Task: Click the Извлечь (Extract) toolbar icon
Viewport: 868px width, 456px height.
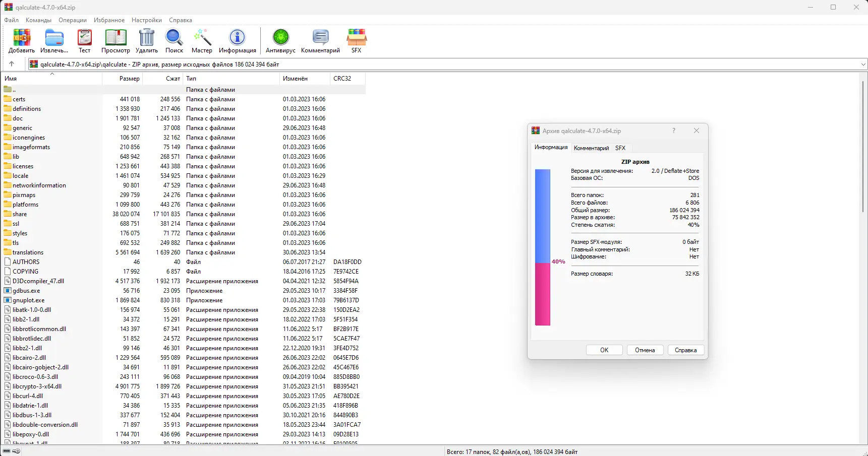Action: click(54, 38)
